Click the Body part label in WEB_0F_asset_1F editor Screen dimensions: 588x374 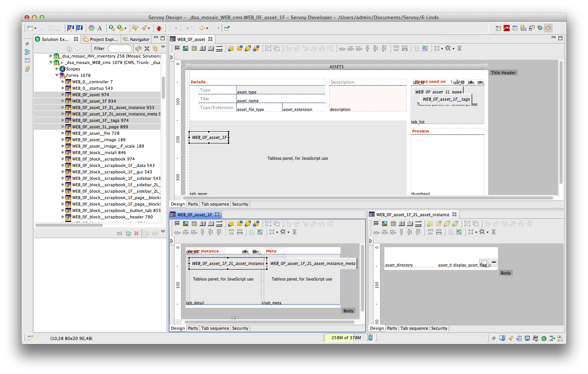click(348, 311)
